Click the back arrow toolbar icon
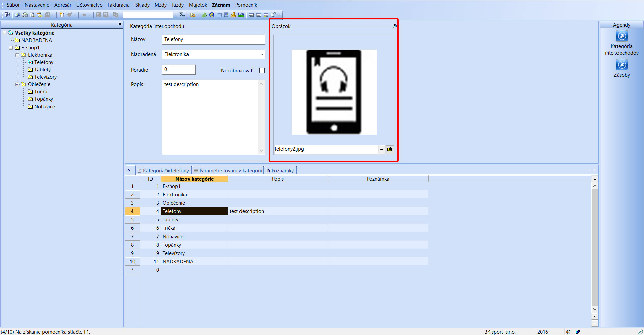This screenshot has width=644, height=335. tap(84, 15)
